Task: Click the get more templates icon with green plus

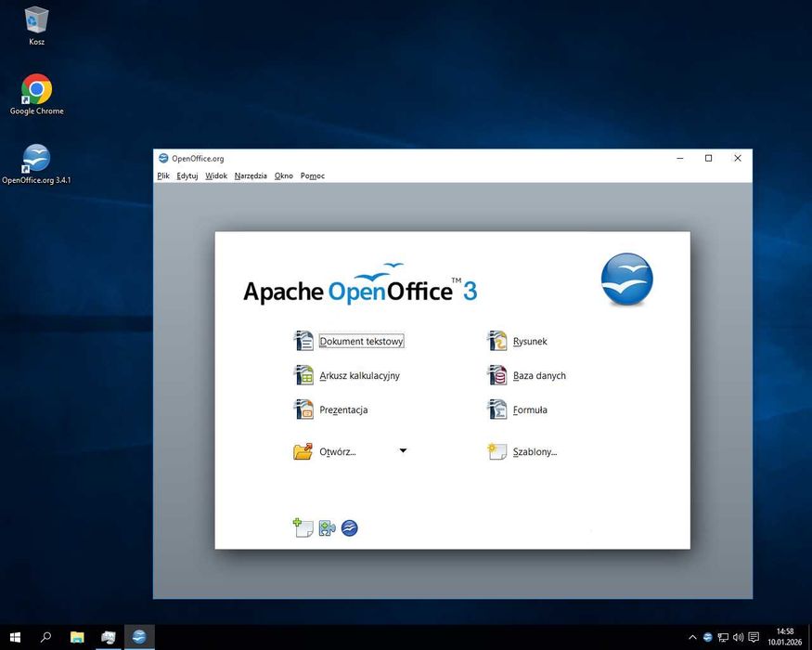Action: 303,527
